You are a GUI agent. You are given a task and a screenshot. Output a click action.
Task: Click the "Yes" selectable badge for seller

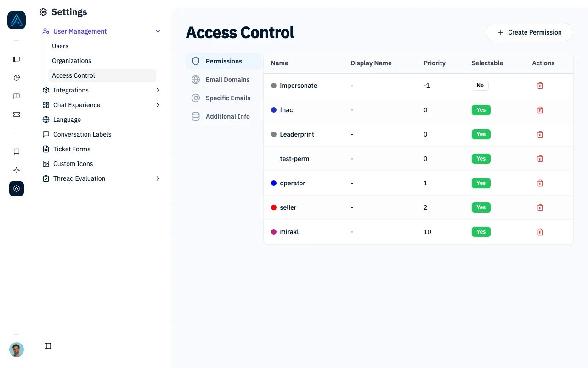481,207
